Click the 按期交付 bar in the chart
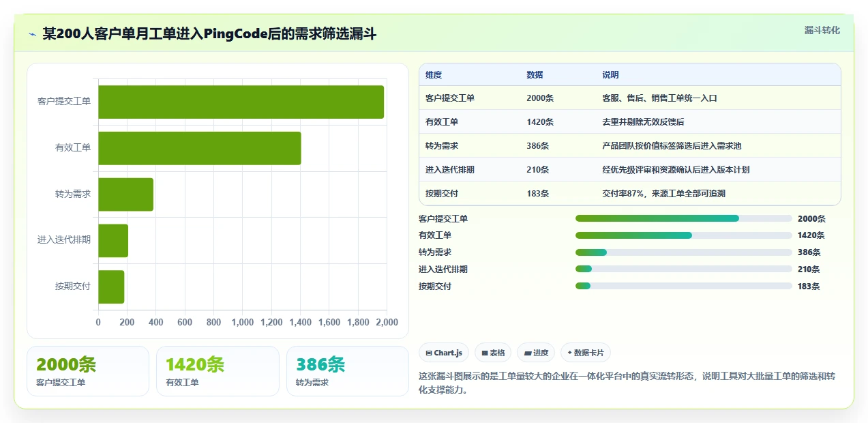The height and width of the screenshot is (423, 868). [x=112, y=287]
